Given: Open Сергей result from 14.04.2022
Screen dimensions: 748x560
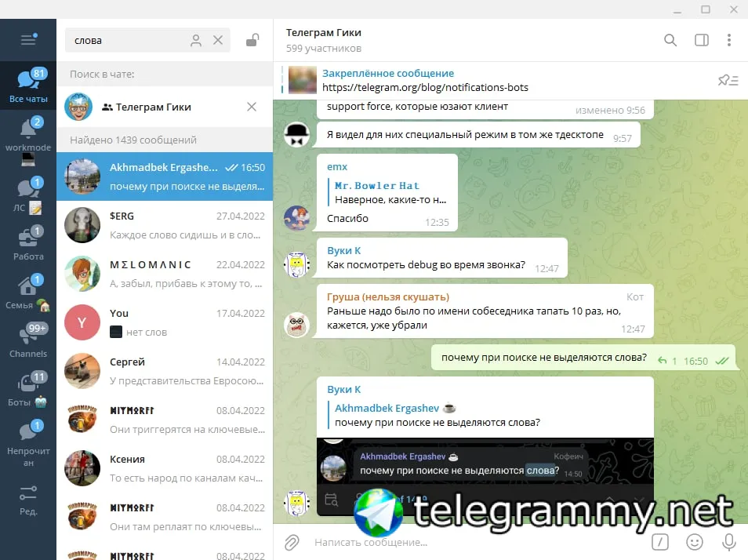Looking at the screenshot, I should 165,371.
